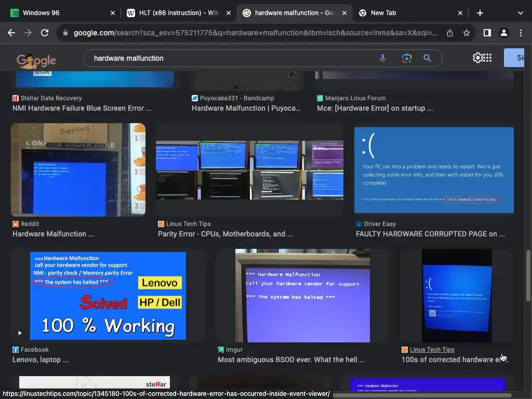Open the Lenovo, laptop ... Facebook link
Viewport: 532px width, 399px height.
pos(41,360)
